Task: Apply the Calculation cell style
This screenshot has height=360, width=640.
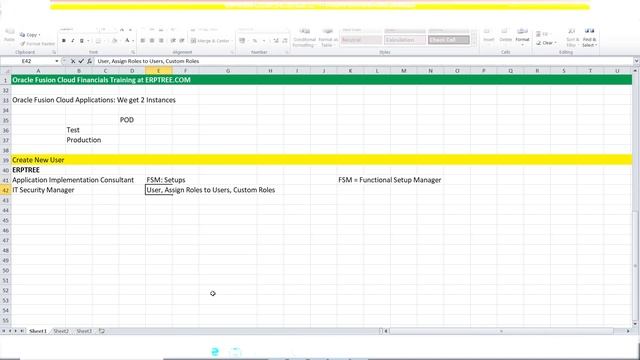Action: tap(405, 40)
